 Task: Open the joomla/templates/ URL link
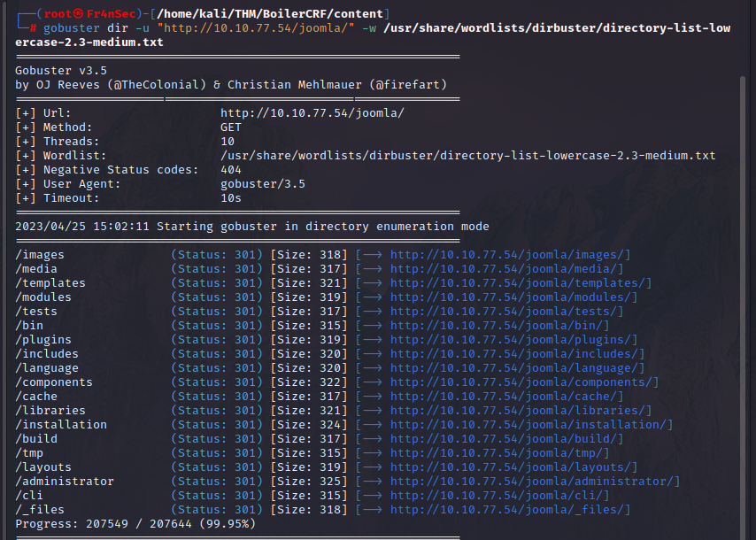point(513,282)
